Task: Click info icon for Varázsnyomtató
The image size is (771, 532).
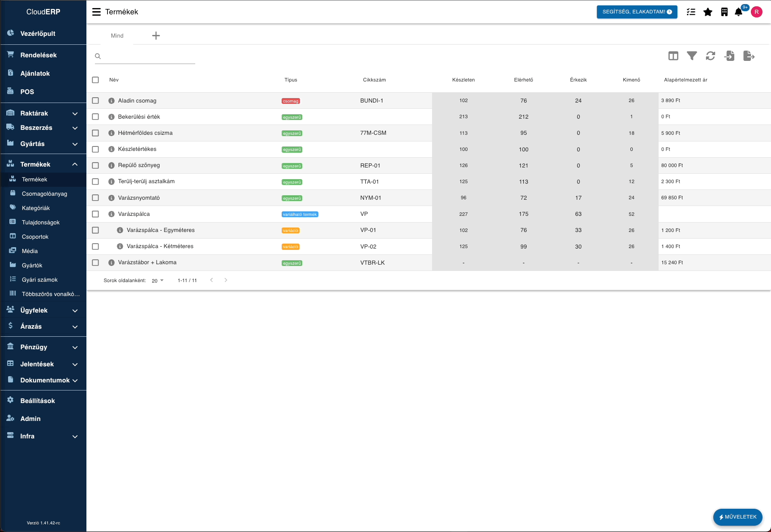Action: click(x=111, y=198)
